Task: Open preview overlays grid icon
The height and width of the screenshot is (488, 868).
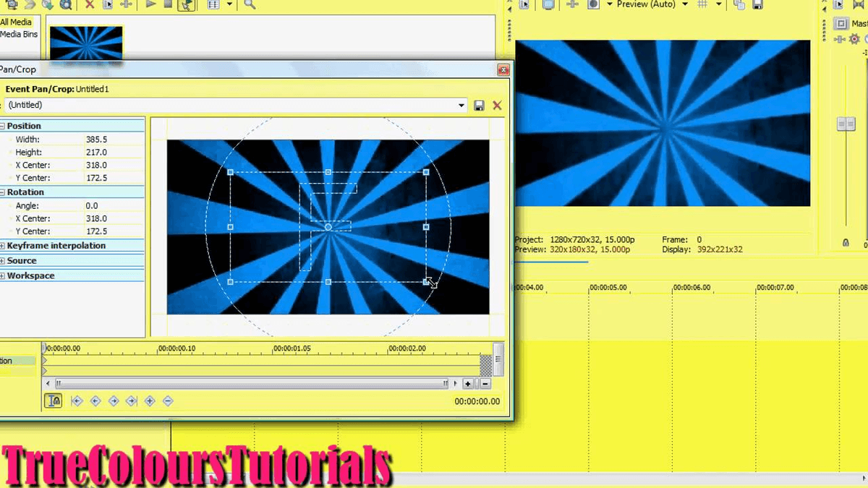Action: click(x=701, y=4)
